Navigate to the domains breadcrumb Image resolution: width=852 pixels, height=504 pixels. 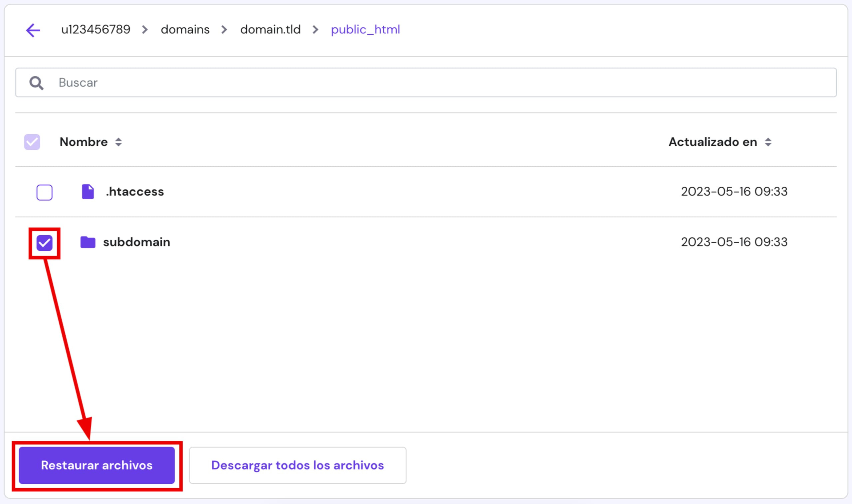pyautogui.click(x=185, y=30)
